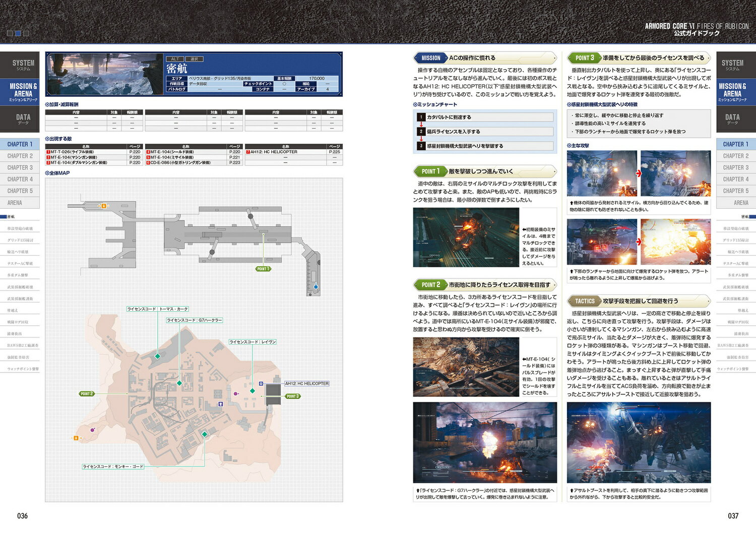This screenshot has width=756, height=535.
Task: Select ARENA in right sidebar
Action: (736, 203)
